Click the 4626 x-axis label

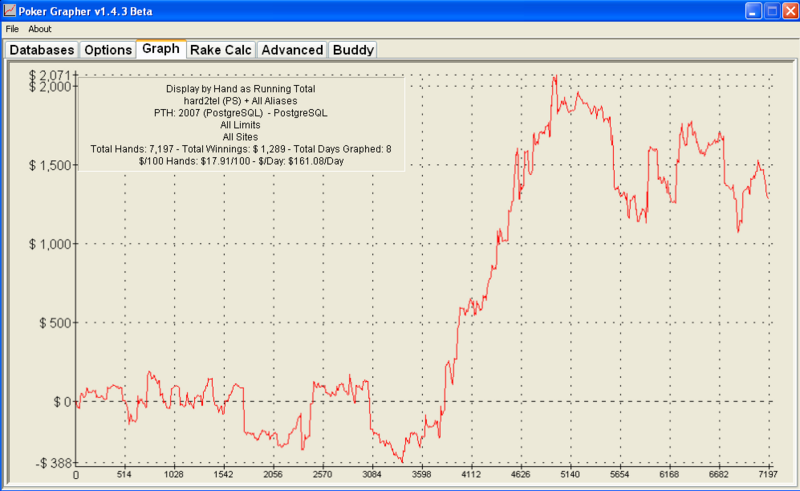point(520,475)
